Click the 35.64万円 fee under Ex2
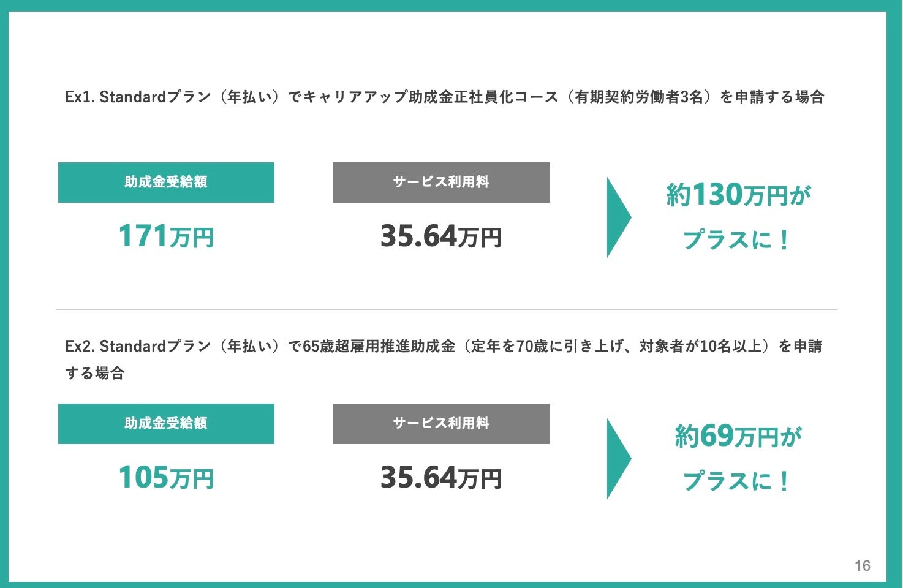The height and width of the screenshot is (588, 903). click(x=441, y=478)
